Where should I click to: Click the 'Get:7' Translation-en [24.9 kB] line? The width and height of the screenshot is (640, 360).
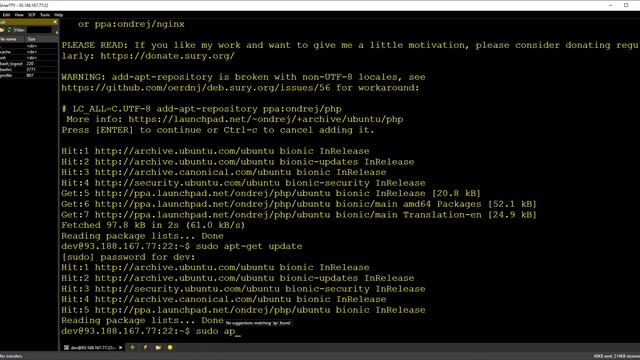tap(299, 215)
